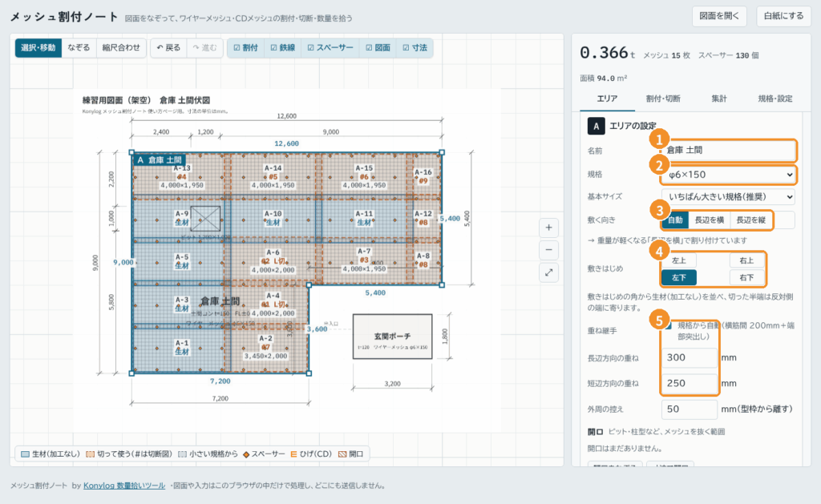Screen dimensions: 821x504
Task: Toggle the 鉄線 layer checkbox
Action: coord(283,47)
